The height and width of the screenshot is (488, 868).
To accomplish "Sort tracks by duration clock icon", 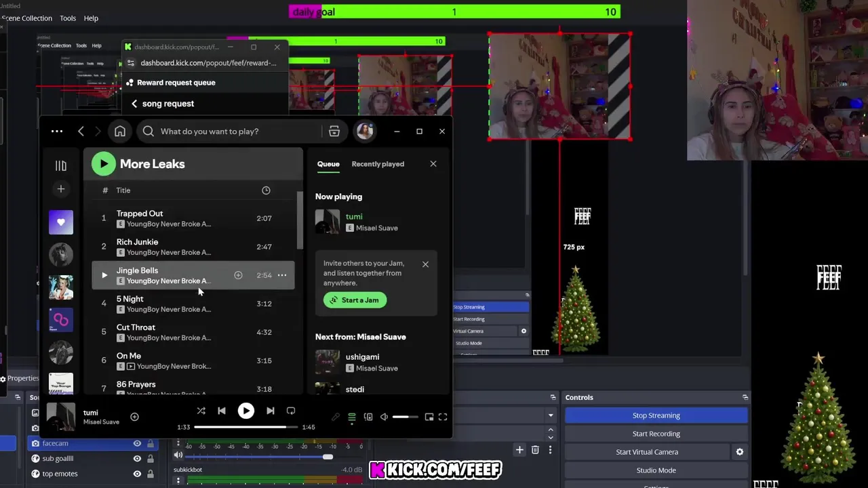I will (266, 190).
